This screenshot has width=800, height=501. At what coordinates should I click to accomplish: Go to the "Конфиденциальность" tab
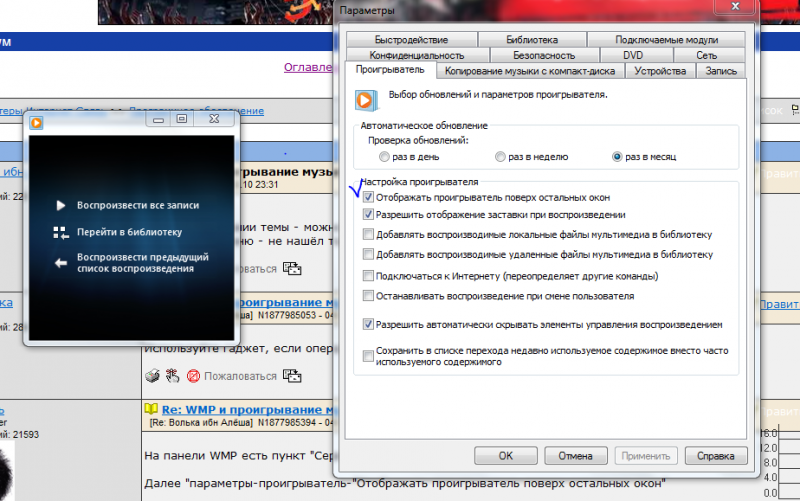[416, 56]
